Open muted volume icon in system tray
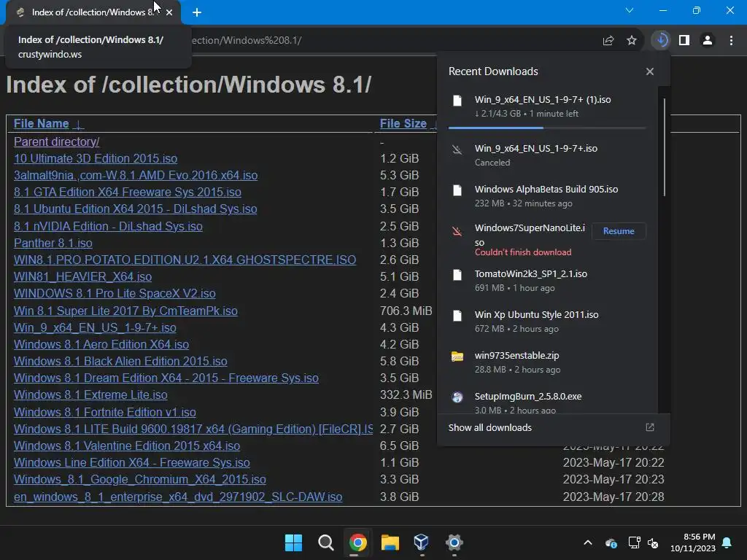This screenshot has height=560, width=747. 653,542
